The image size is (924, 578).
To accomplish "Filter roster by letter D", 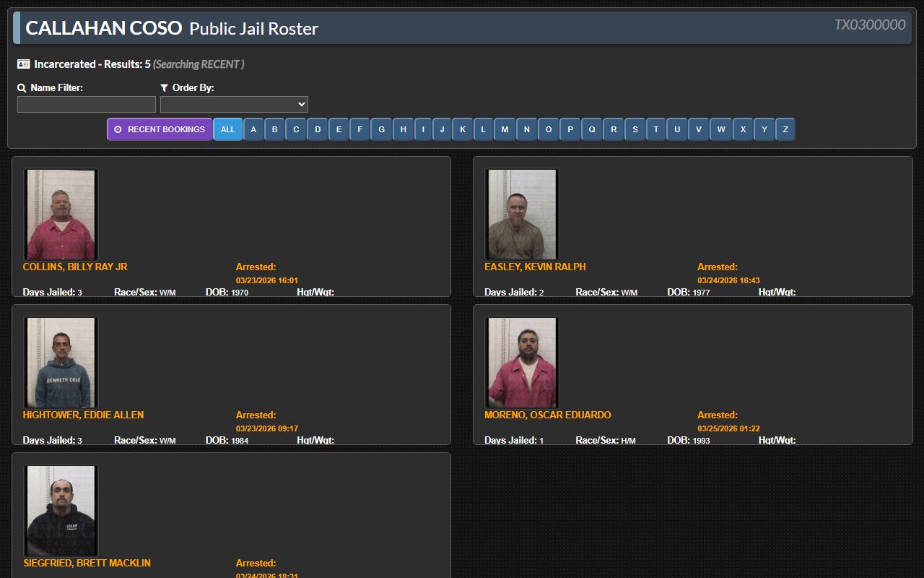I will [x=318, y=129].
